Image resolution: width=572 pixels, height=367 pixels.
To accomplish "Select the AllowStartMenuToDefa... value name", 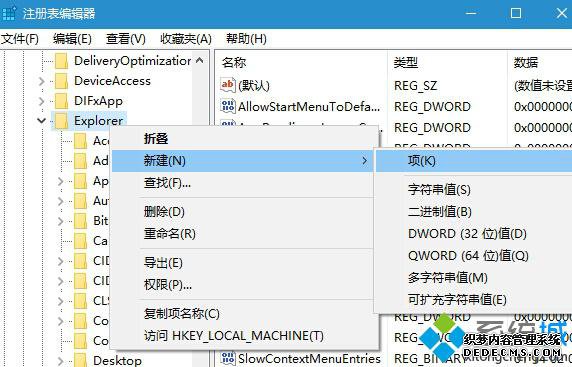I will [309, 107].
